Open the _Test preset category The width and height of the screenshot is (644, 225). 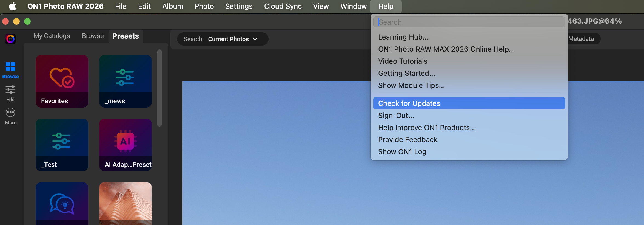coord(62,145)
